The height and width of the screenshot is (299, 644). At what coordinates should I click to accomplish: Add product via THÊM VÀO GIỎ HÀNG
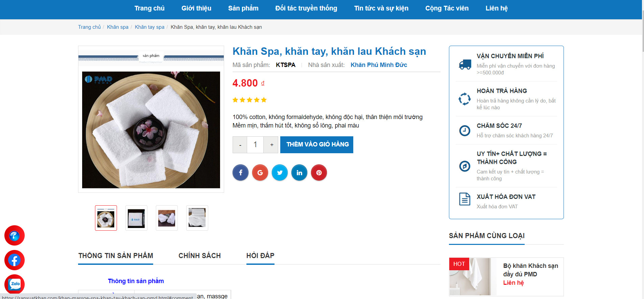317,145
